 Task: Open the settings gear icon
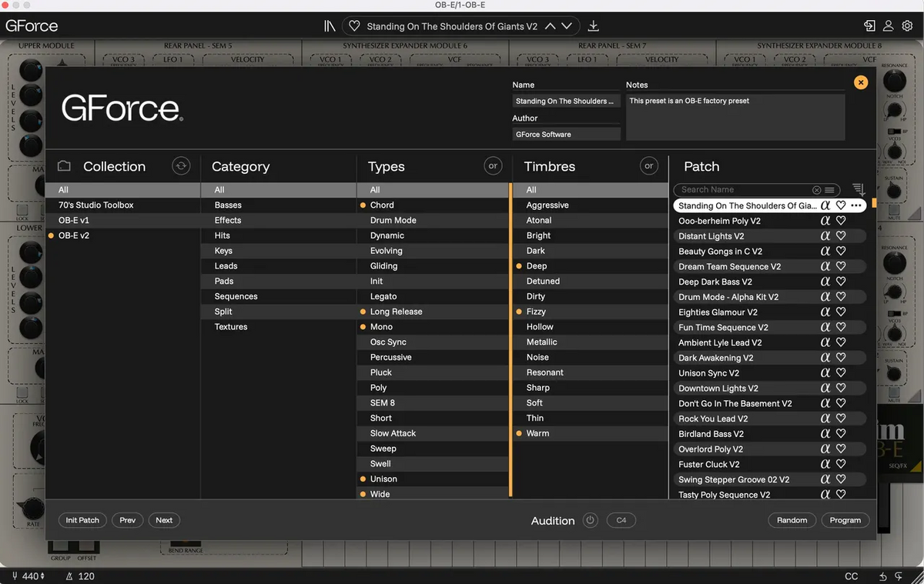pos(907,26)
